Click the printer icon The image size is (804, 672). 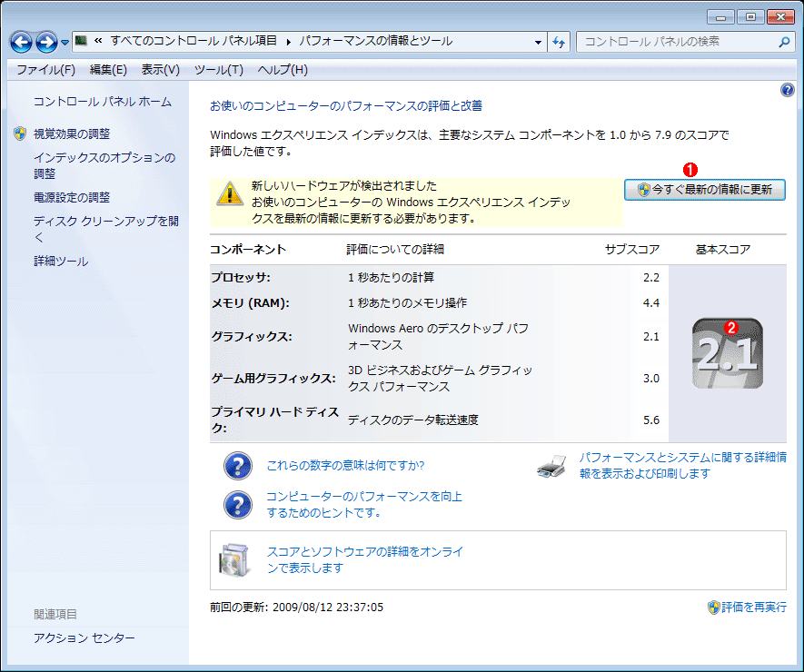pos(551,466)
